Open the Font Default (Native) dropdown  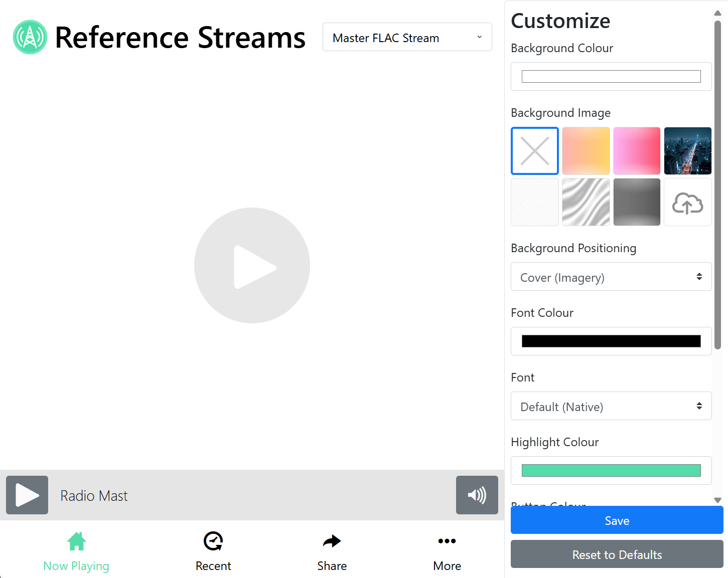(x=611, y=406)
